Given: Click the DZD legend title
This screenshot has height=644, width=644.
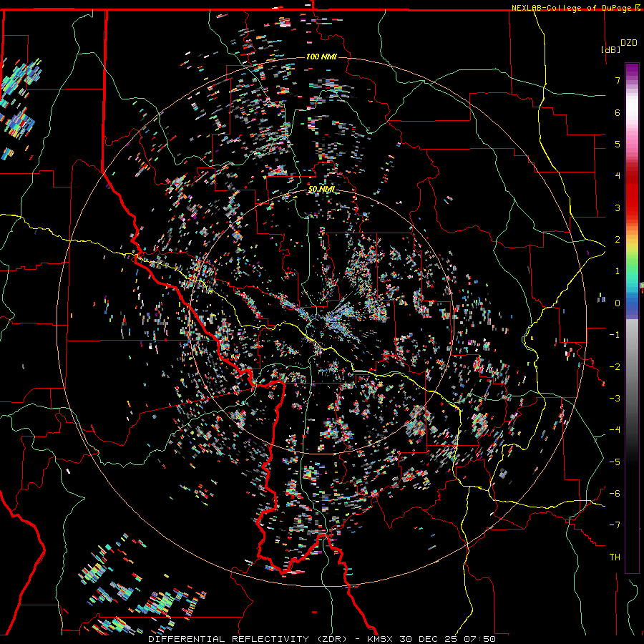Looking at the screenshot, I should 628,43.
